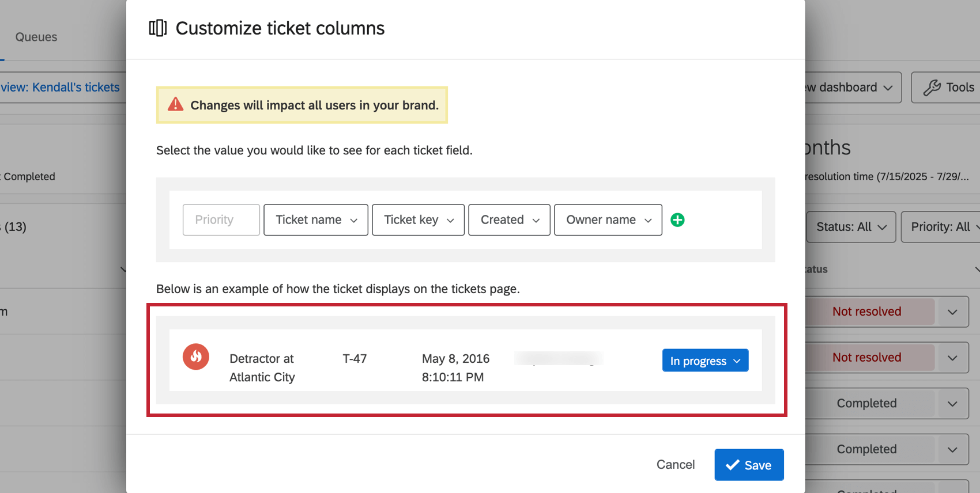Open the Status: All filter
This screenshot has height=493, width=980.
[x=851, y=227]
